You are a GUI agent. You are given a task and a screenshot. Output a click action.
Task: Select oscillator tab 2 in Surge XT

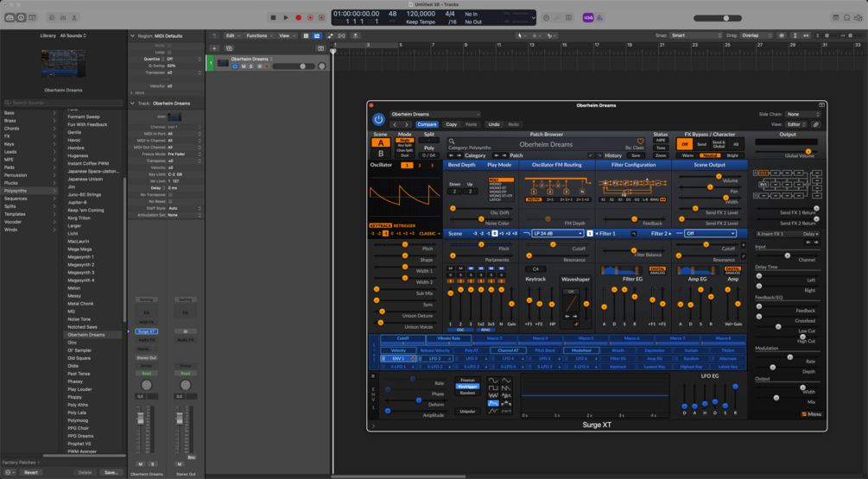click(x=420, y=165)
